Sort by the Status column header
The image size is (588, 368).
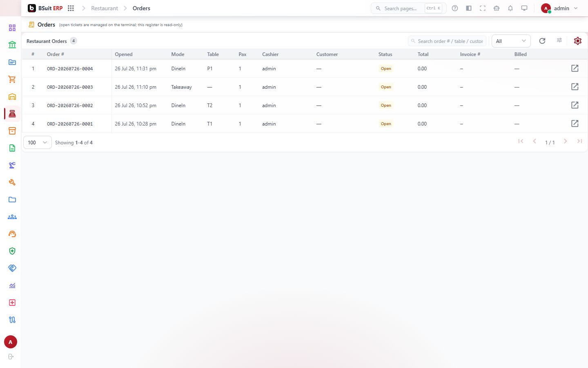[x=385, y=54]
